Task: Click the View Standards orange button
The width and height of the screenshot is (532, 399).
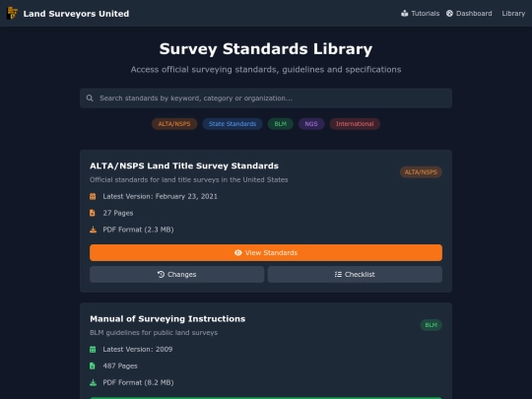Action: 266,253
